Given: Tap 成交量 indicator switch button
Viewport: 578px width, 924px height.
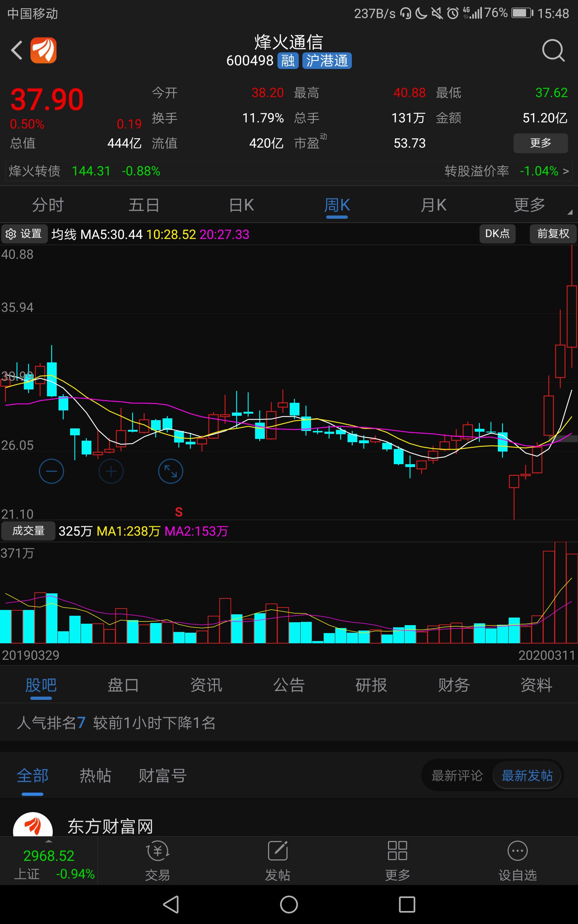Looking at the screenshot, I should click(28, 531).
